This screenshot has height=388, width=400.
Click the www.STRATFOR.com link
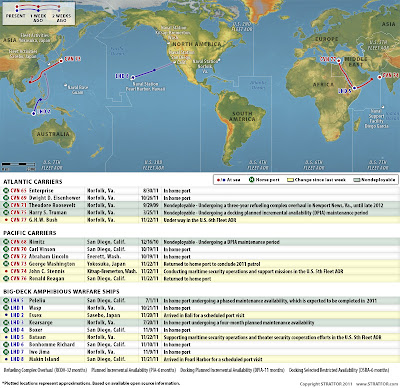[377, 384]
